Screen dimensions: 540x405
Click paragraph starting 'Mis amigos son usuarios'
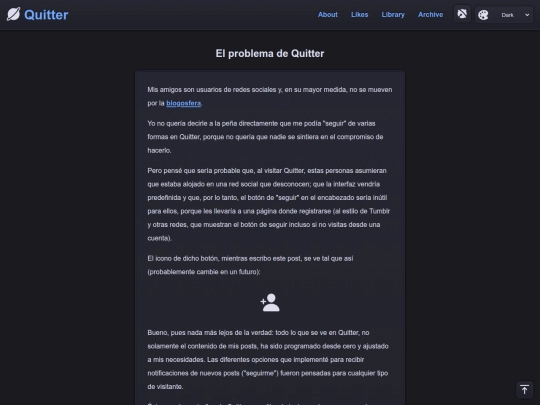[270, 96]
